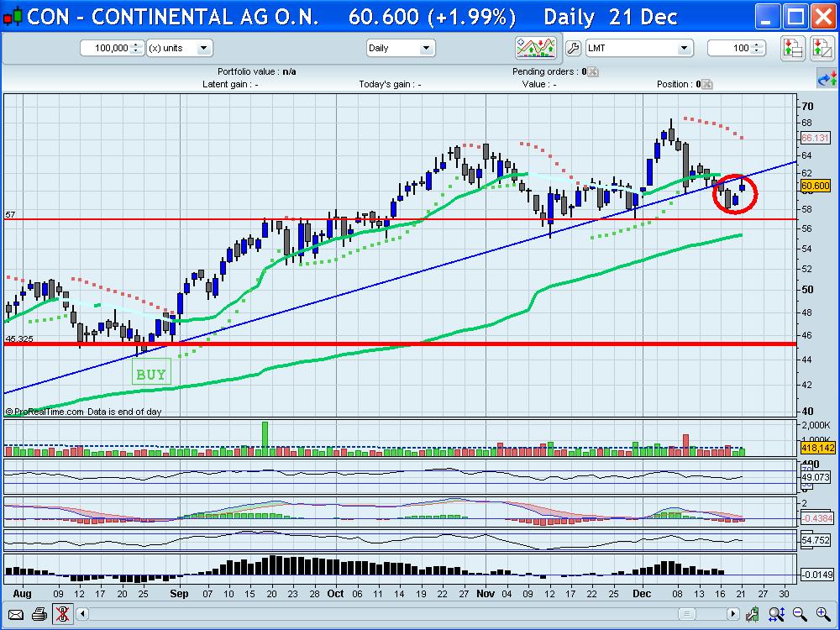Click the first order list icon left of the last toolbar icon
This screenshot has width=840, height=630.
coord(793,48)
